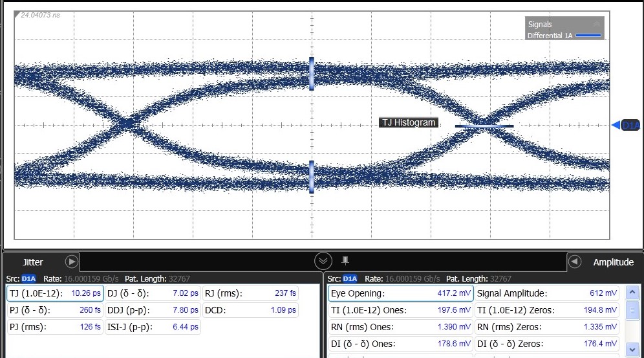Select the Signal Amplitude measurement field
Viewport: 644px width, 358px height.
548,293
